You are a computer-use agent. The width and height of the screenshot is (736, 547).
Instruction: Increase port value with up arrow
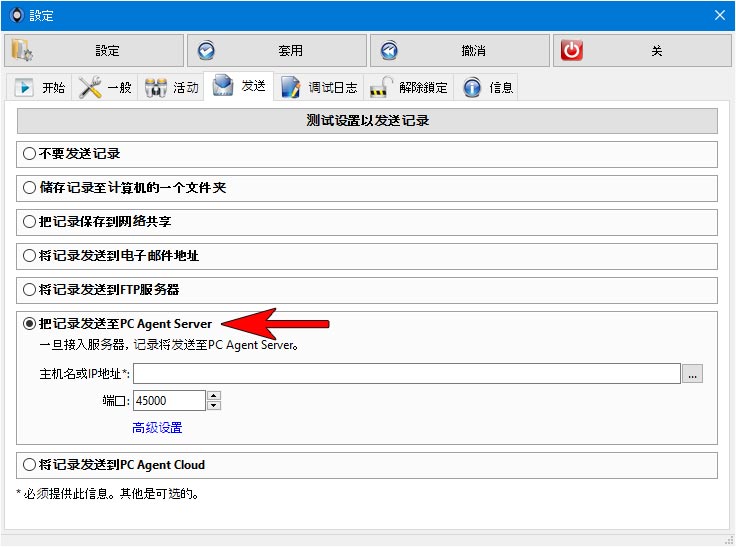(x=214, y=396)
